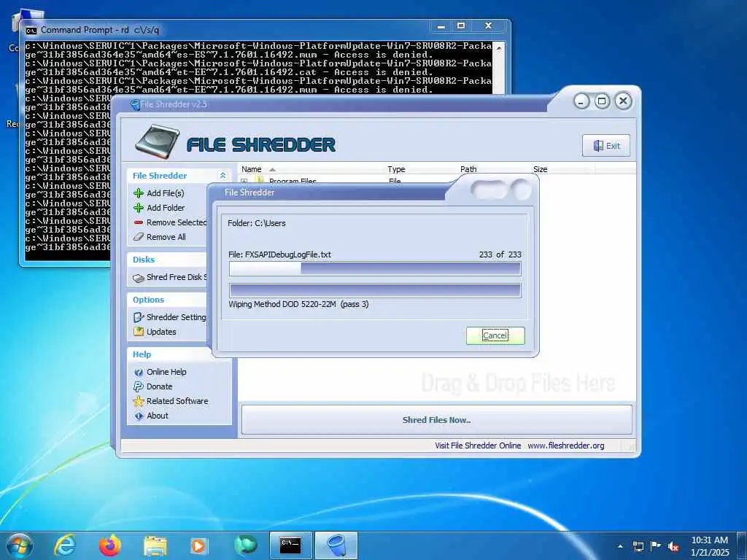Click the Add Folder green plus icon

coord(139,208)
